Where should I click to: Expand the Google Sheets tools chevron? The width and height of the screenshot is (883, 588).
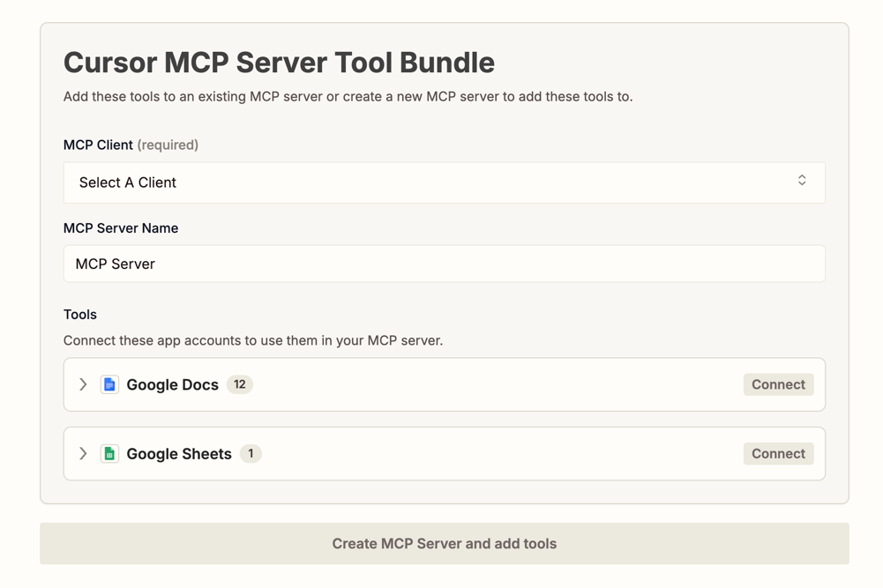click(83, 454)
